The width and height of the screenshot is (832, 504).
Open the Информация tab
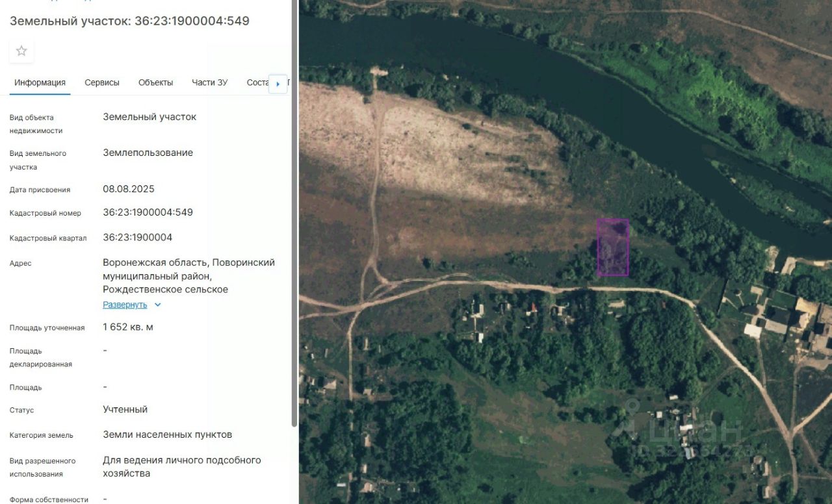40,82
